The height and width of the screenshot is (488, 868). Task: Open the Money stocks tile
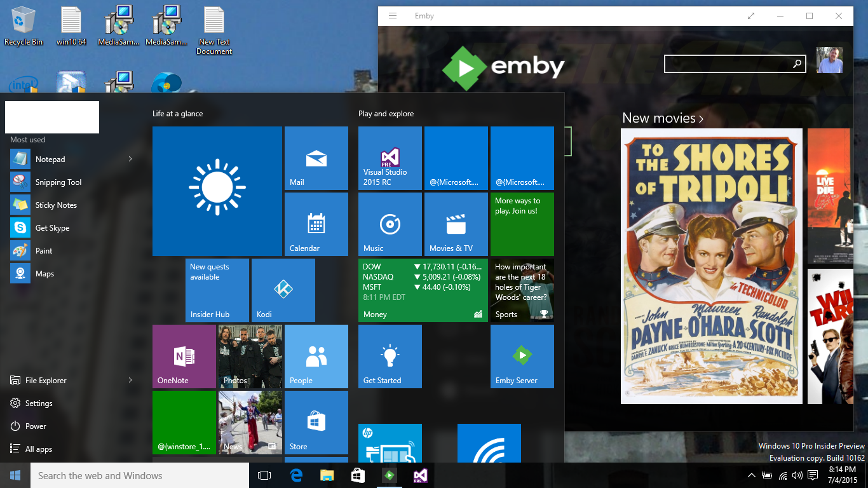point(423,290)
